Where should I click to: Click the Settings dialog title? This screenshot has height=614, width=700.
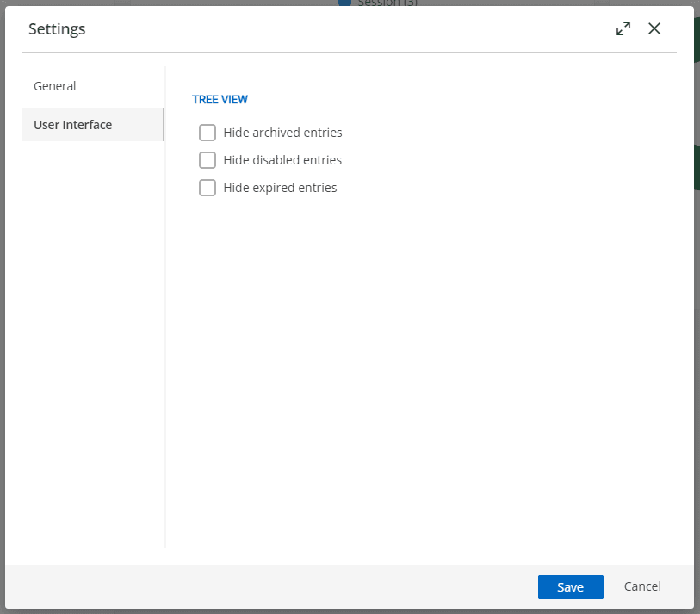[57, 28]
